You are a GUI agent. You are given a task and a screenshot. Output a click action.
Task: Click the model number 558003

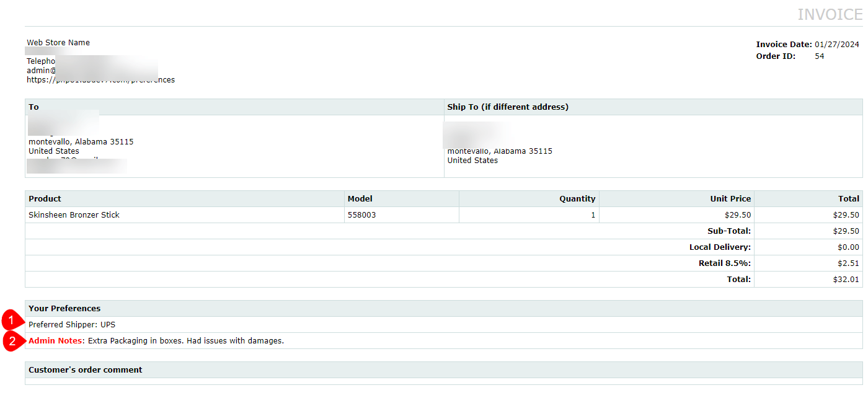[361, 215]
